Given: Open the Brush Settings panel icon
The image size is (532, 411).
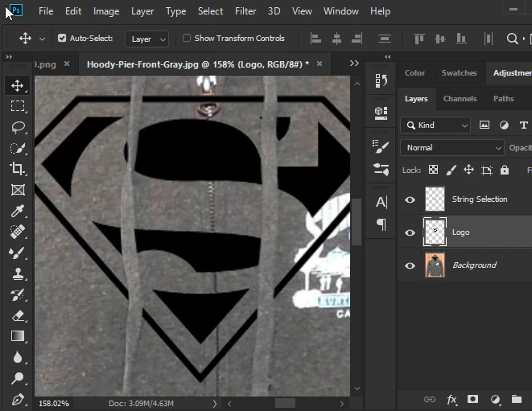Looking at the screenshot, I should 381,146.
